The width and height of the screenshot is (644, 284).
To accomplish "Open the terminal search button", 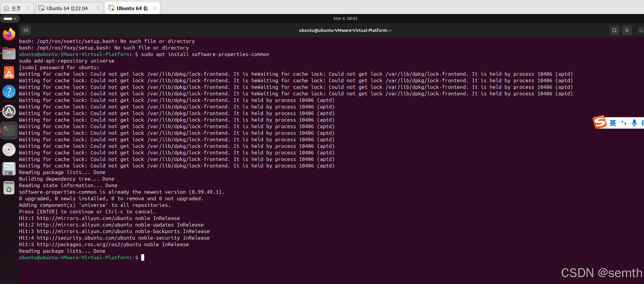I will click(614, 30).
